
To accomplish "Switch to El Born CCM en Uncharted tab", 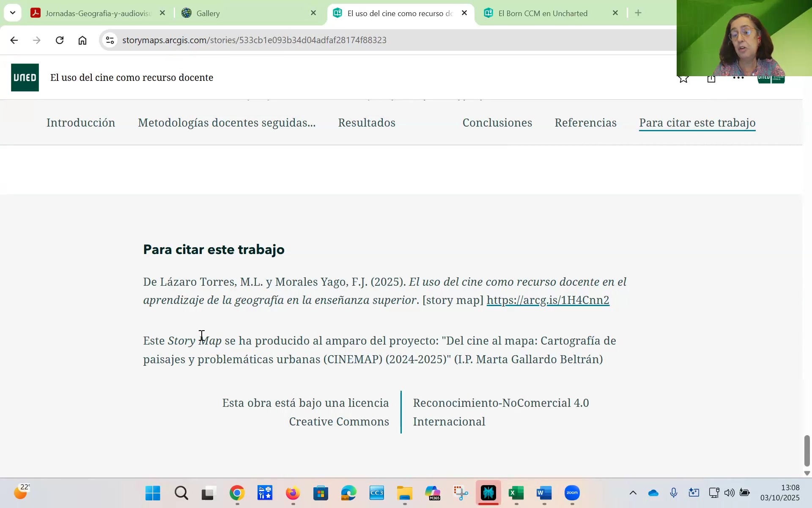I will pyautogui.click(x=543, y=13).
